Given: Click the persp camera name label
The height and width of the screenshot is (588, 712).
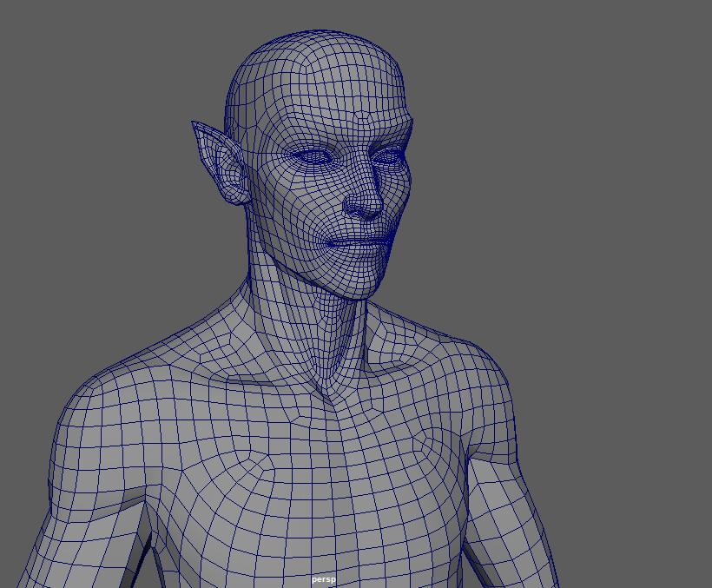Looking at the screenshot, I should pos(324,580).
